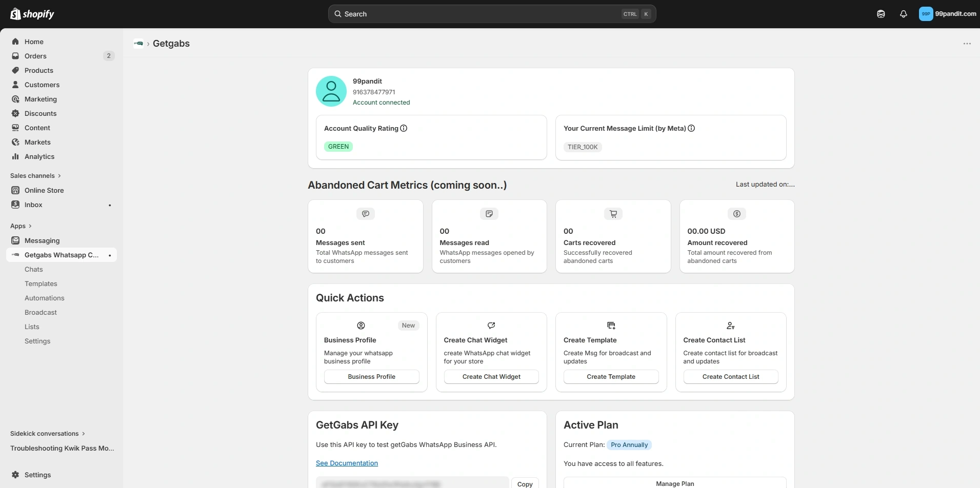Click the GREEN account quality badge

(x=338, y=146)
